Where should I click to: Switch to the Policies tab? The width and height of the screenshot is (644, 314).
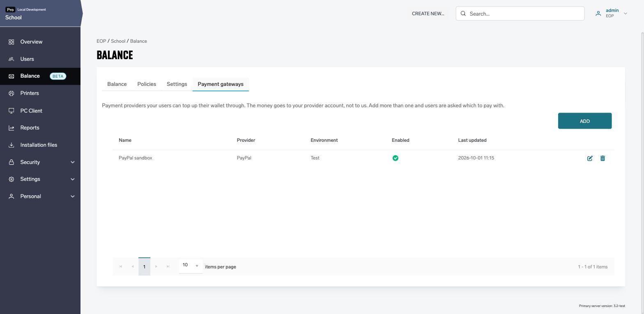click(147, 84)
